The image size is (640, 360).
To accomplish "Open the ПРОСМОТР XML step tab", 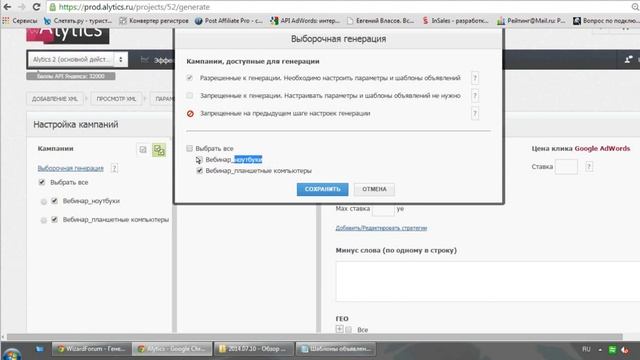I will click(x=116, y=99).
